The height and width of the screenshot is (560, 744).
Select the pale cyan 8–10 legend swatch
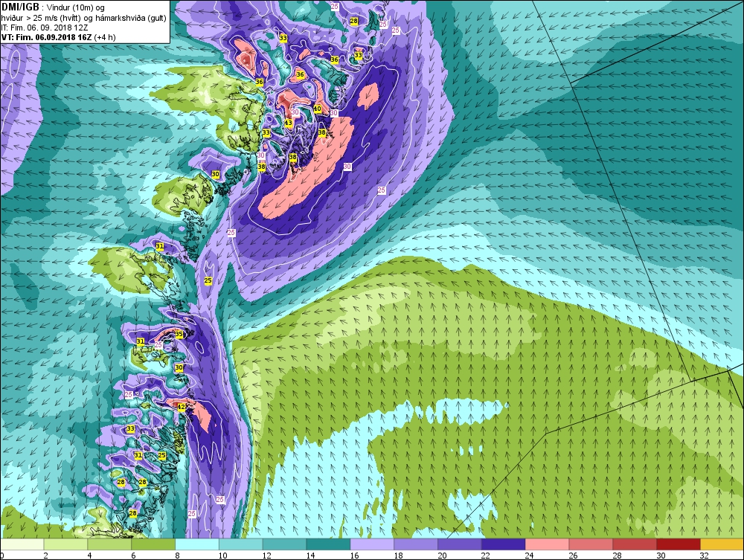(x=197, y=544)
